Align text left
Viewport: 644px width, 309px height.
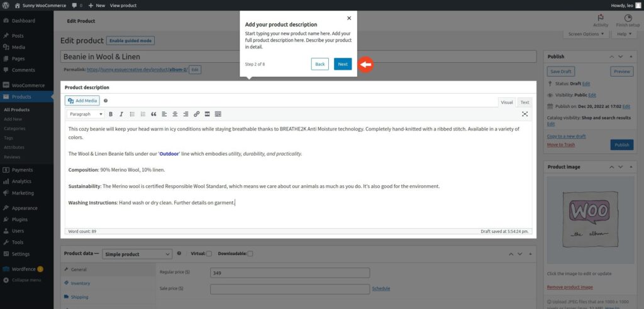click(x=164, y=114)
